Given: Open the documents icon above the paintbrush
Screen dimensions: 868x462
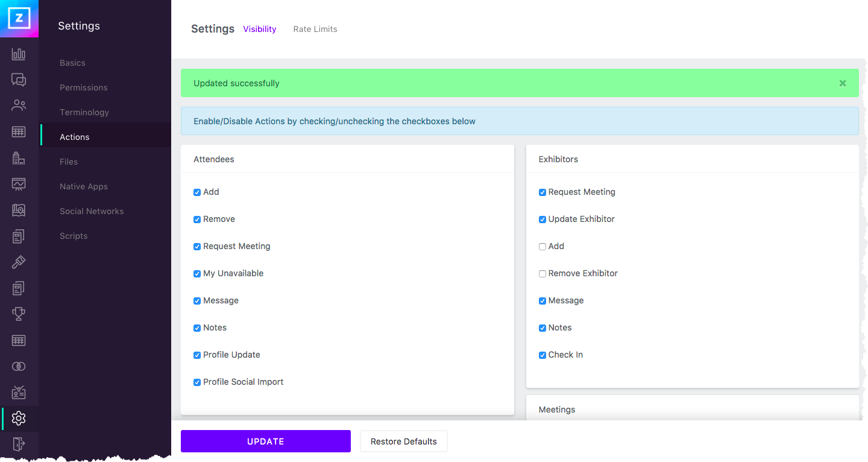Looking at the screenshot, I should [19, 236].
